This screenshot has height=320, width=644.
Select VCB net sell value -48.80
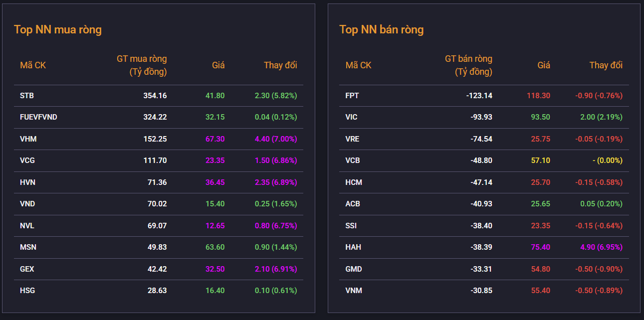point(481,160)
